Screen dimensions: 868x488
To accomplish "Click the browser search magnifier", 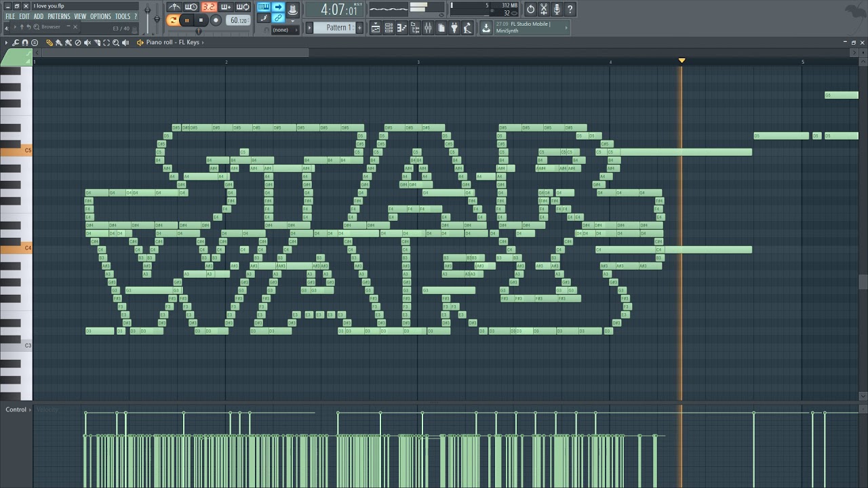I will pos(36,27).
